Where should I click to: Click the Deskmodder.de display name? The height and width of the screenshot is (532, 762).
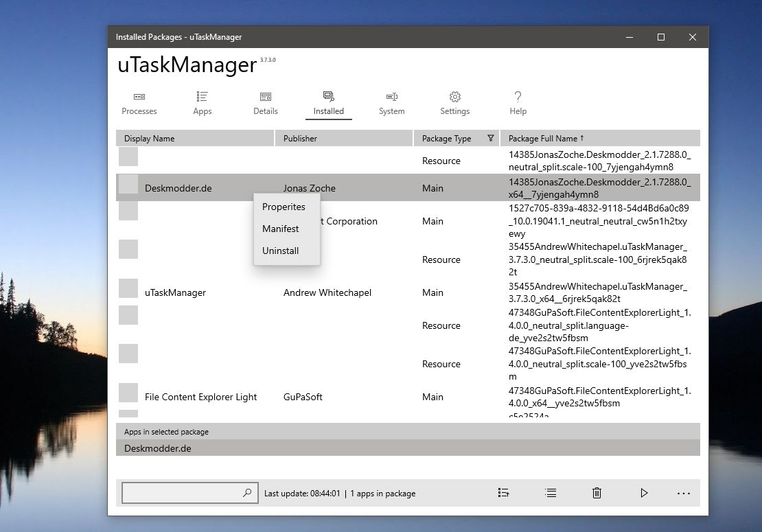point(178,188)
